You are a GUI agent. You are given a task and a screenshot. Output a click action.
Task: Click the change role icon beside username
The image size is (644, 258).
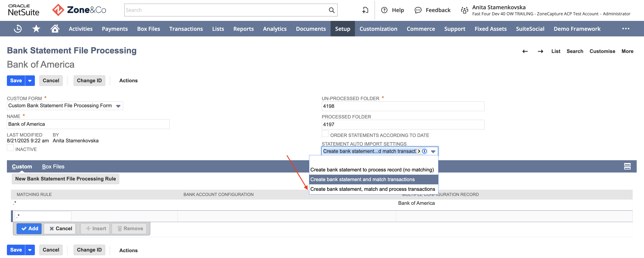point(464,10)
